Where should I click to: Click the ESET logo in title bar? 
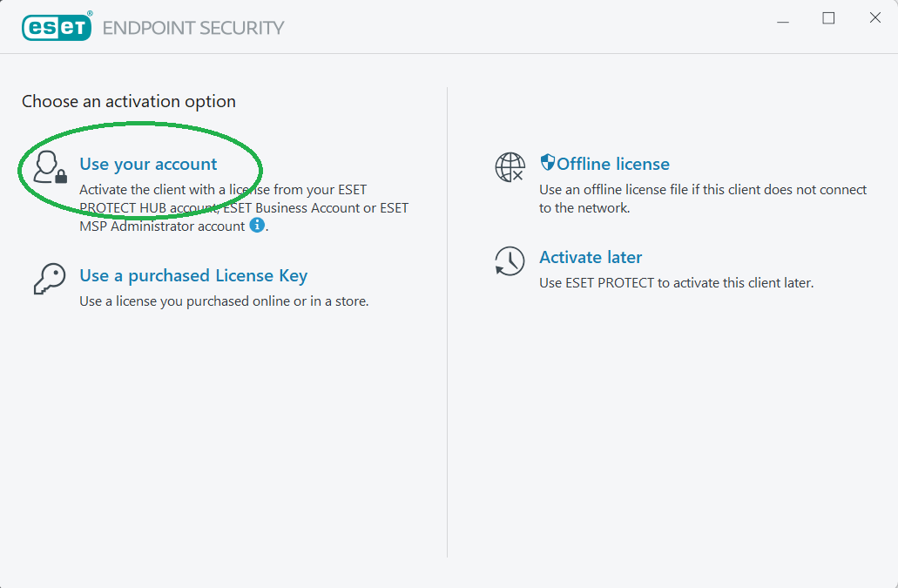(57, 27)
